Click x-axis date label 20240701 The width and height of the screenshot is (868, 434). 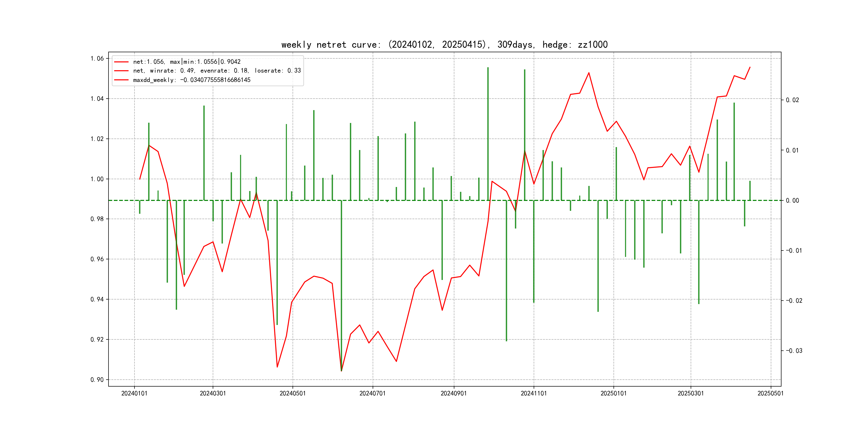click(372, 393)
